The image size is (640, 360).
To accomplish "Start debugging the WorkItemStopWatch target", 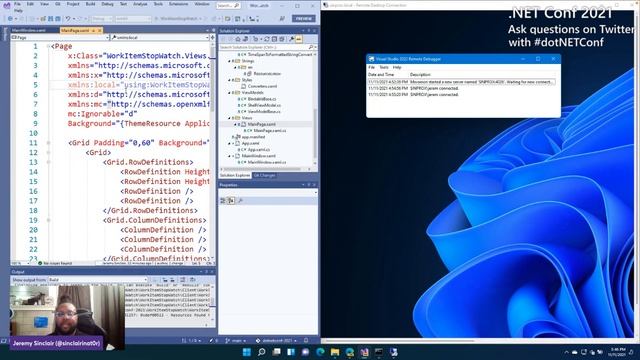I will (178, 19).
